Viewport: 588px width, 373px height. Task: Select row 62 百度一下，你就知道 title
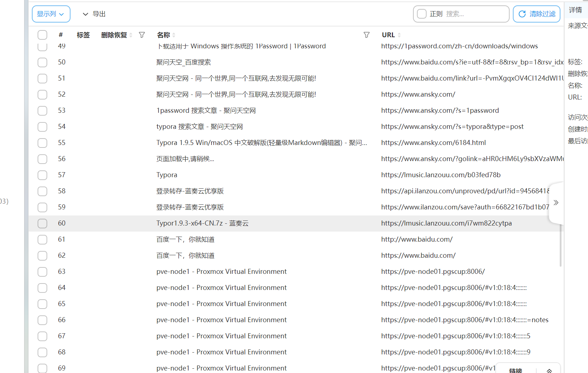click(185, 256)
